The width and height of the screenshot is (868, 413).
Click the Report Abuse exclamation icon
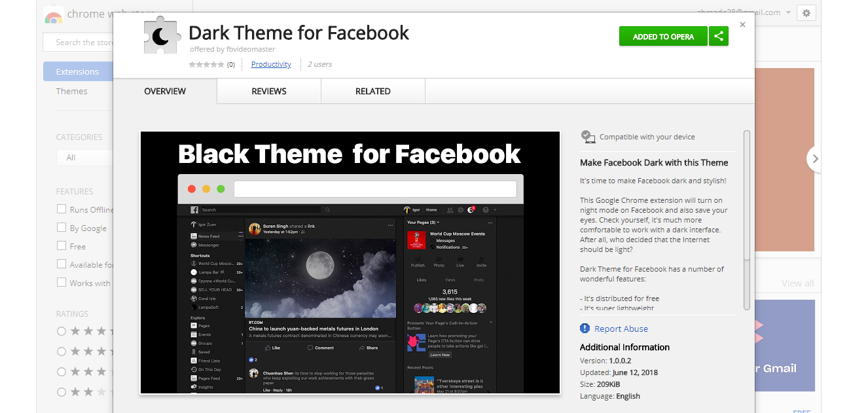pyautogui.click(x=585, y=329)
